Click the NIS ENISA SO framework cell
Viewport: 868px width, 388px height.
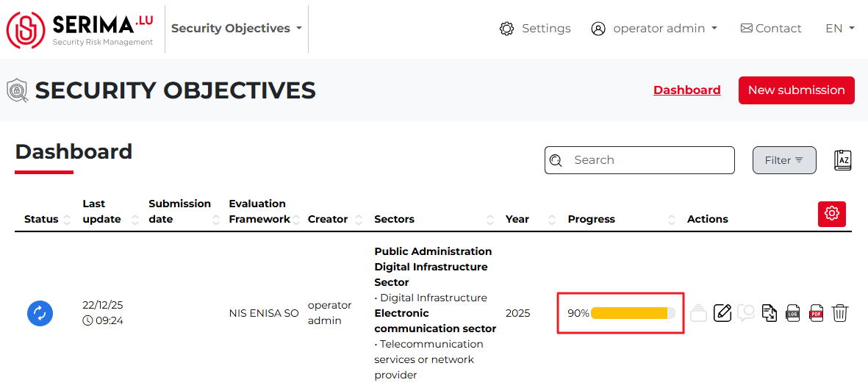264,313
